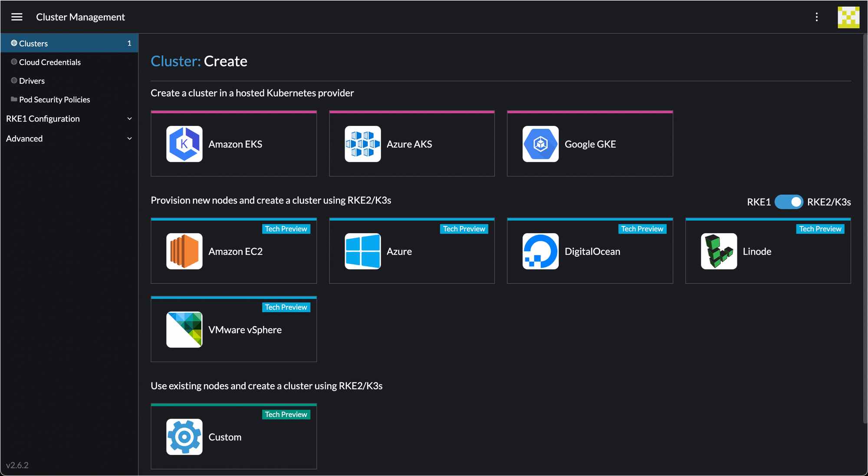Image resolution: width=868 pixels, height=476 pixels.
Task: Click the Azure AKS logo icon
Action: pos(362,144)
